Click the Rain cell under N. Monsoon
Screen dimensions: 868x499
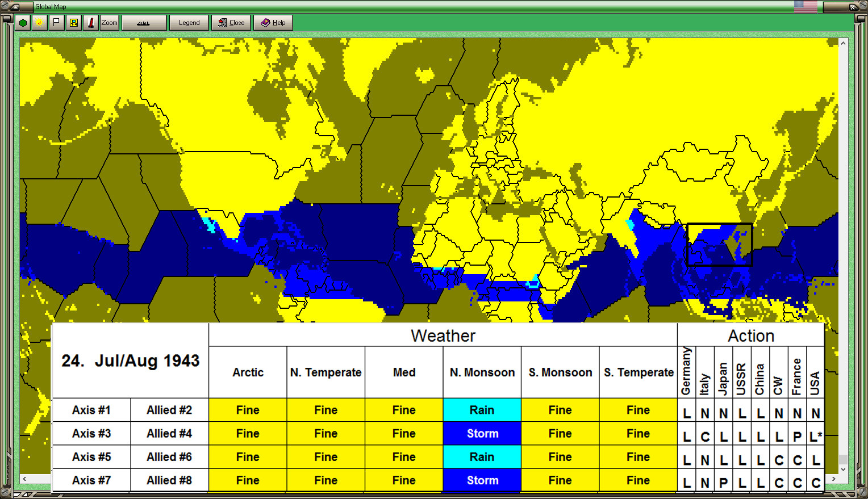click(482, 410)
